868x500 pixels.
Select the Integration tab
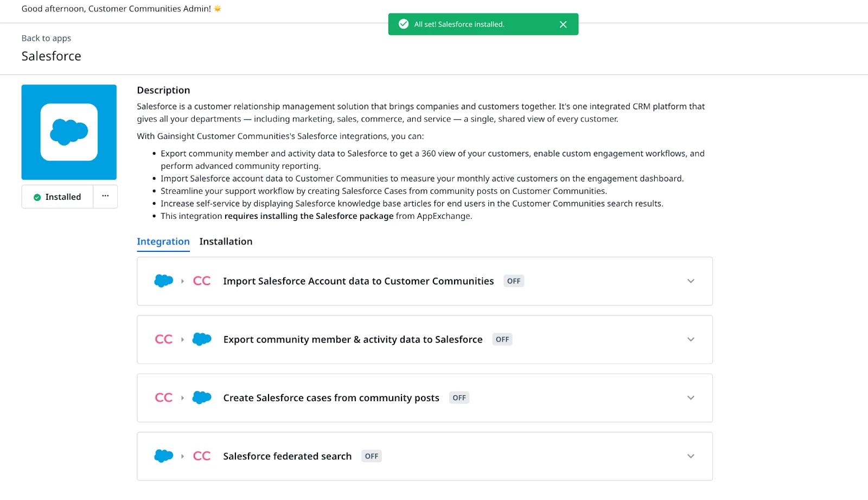[163, 242]
